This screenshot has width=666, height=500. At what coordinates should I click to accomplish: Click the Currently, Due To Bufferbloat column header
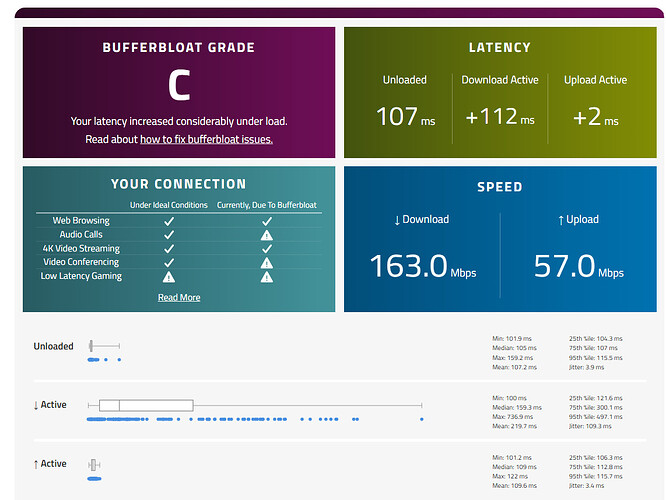pos(267,205)
